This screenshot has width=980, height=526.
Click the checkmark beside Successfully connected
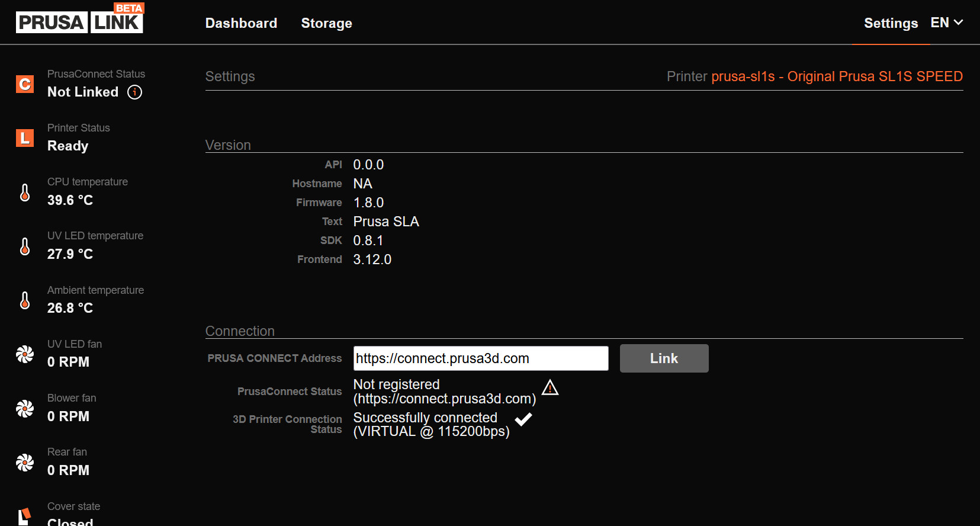click(523, 419)
